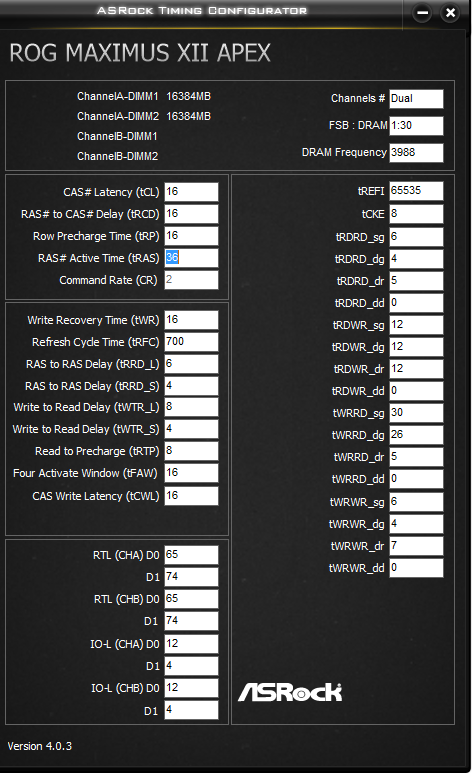This screenshot has height=773, width=472.
Task: Click the Command Rate (CR) field
Action: tap(191, 280)
